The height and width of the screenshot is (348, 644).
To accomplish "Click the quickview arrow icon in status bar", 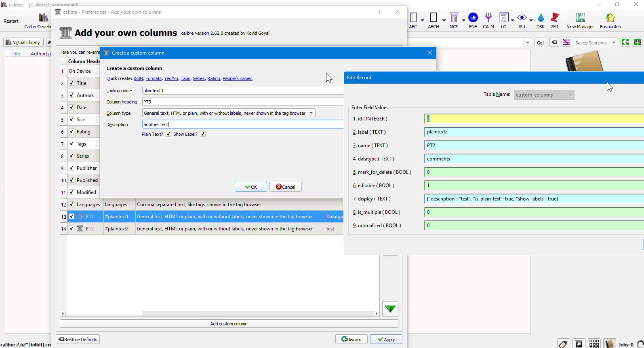I will click(579, 344).
